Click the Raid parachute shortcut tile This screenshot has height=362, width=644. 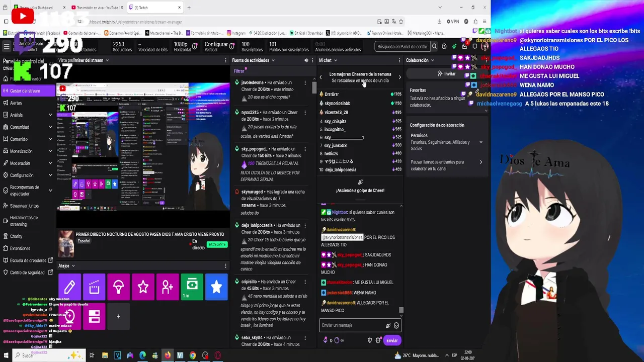click(119, 287)
